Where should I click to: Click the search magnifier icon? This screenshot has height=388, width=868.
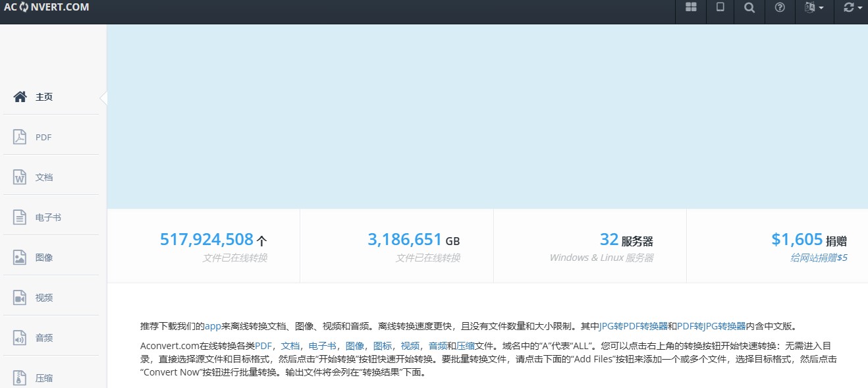click(749, 7)
